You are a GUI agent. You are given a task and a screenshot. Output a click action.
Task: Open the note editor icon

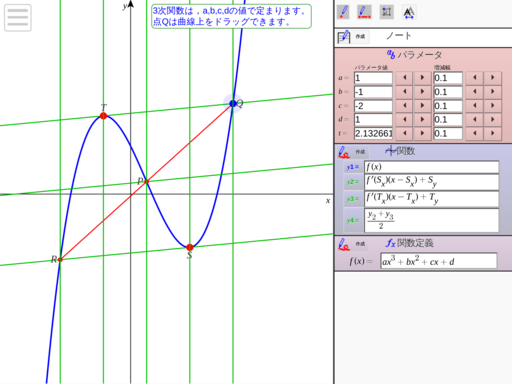point(344,36)
